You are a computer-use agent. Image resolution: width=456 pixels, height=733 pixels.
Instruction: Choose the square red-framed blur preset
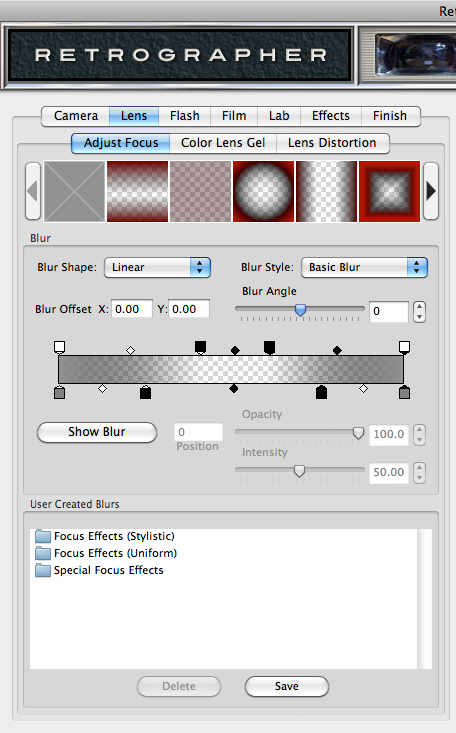(389, 191)
